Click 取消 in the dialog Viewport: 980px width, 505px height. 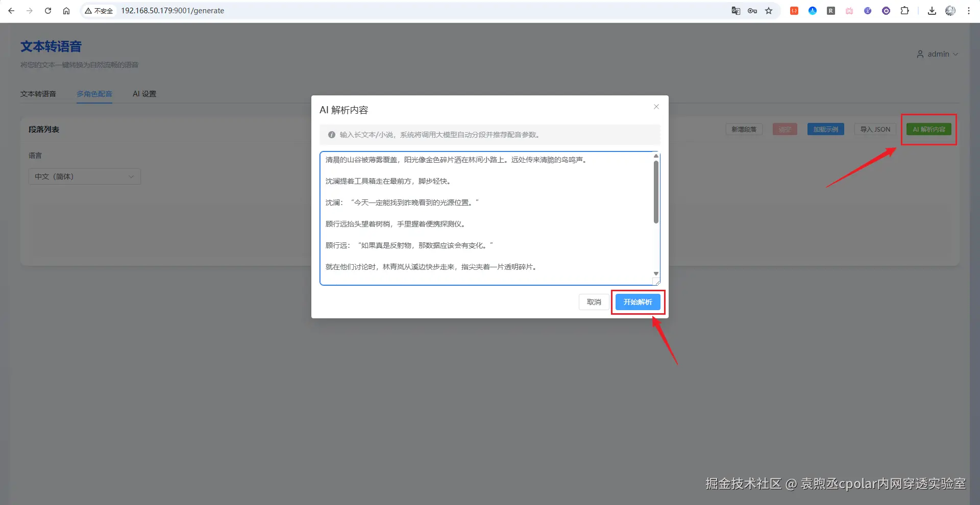[x=594, y=302]
